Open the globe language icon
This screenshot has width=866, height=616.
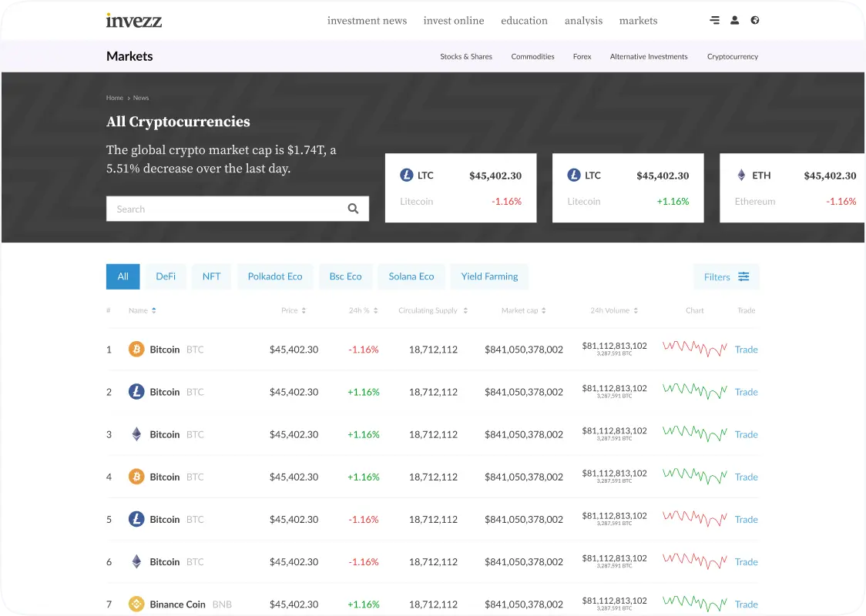[755, 21]
